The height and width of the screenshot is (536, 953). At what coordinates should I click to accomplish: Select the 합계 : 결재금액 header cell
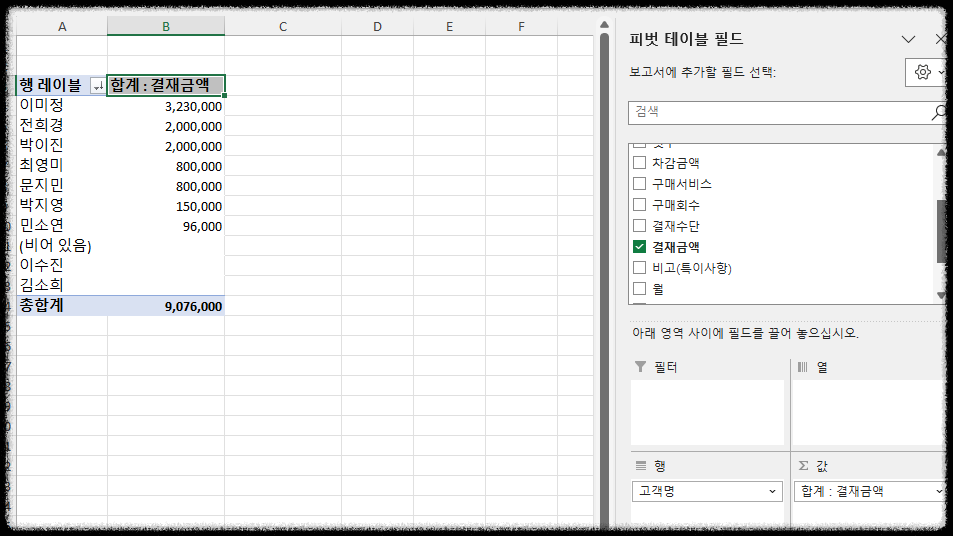pos(166,86)
